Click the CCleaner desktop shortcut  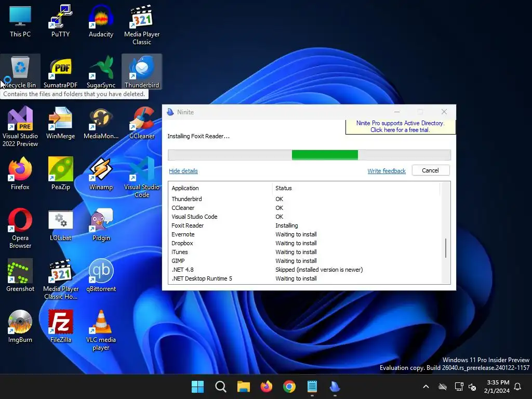[x=142, y=123]
